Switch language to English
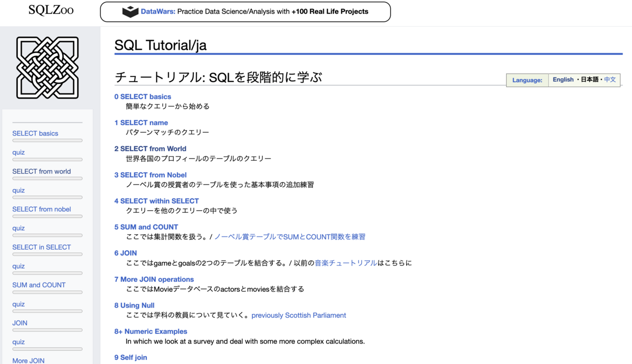This screenshot has width=632, height=364. [x=563, y=80]
